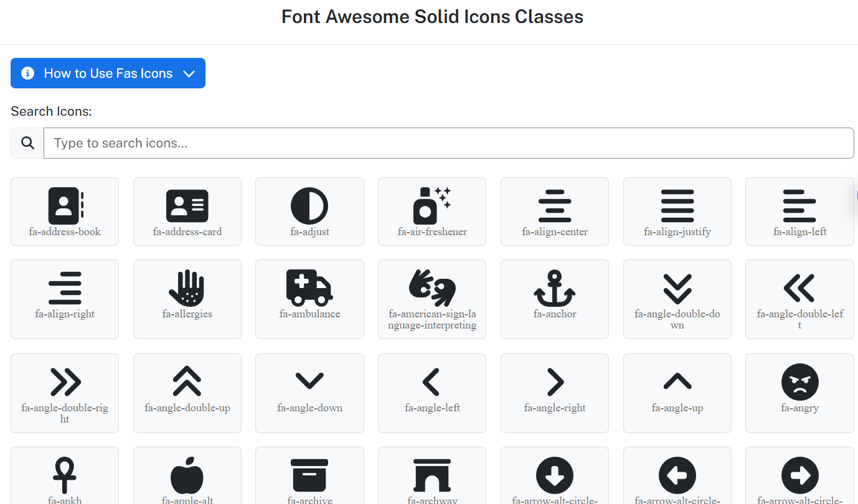Select the arrow-alt-circle down icon

coord(555,476)
